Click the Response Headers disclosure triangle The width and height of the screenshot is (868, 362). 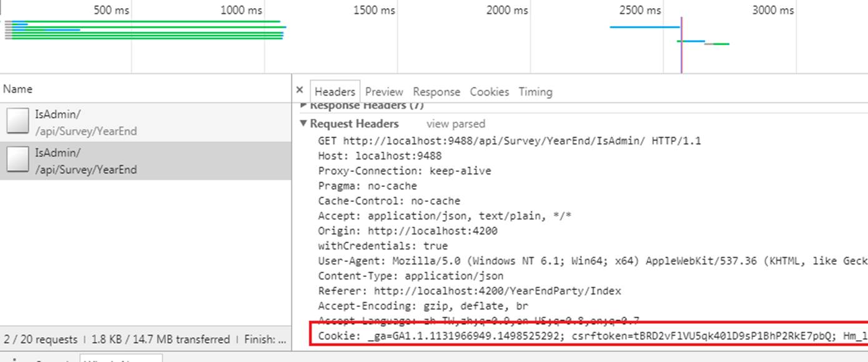303,105
